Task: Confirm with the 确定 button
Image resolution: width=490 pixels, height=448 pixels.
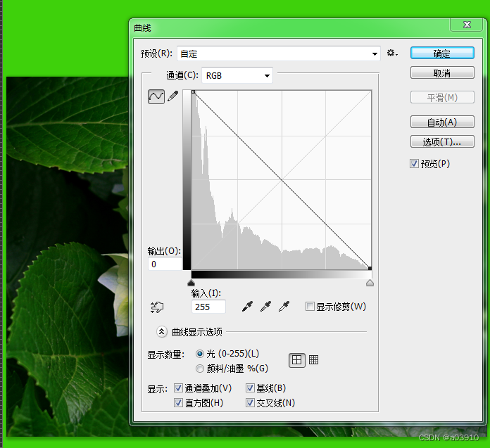Action: (442, 53)
